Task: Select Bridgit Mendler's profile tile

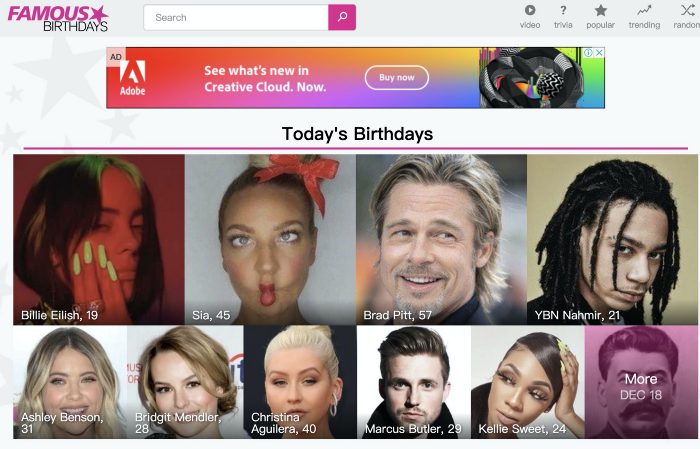Action: [x=185, y=382]
